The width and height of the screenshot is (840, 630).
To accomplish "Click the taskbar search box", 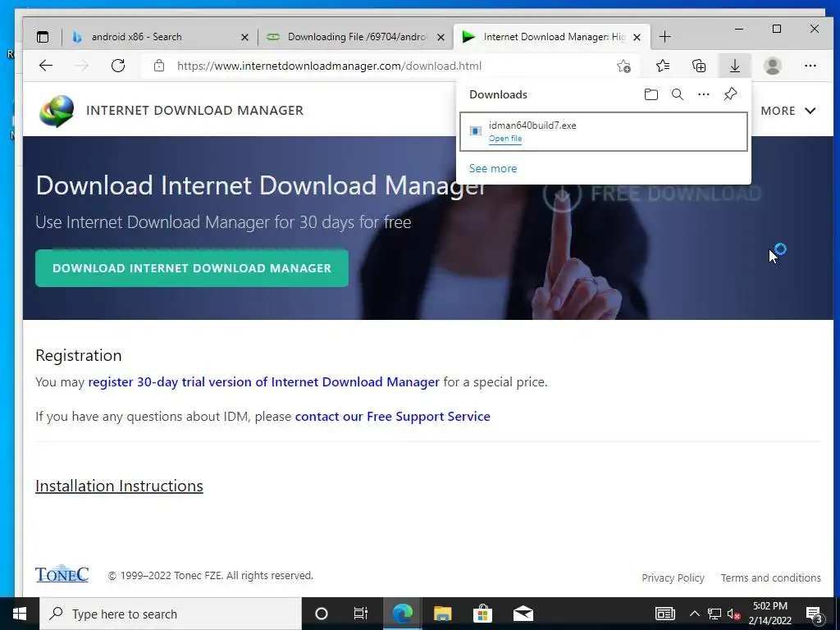I will click(x=171, y=614).
